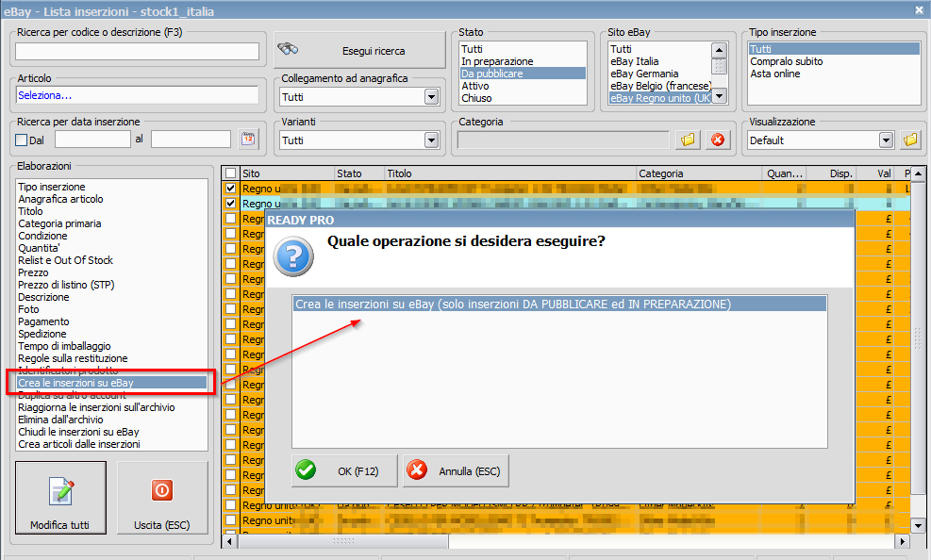This screenshot has height=560, width=931.
Task: Select Elimina dall'archivio entry
Action: click(x=60, y=420)
